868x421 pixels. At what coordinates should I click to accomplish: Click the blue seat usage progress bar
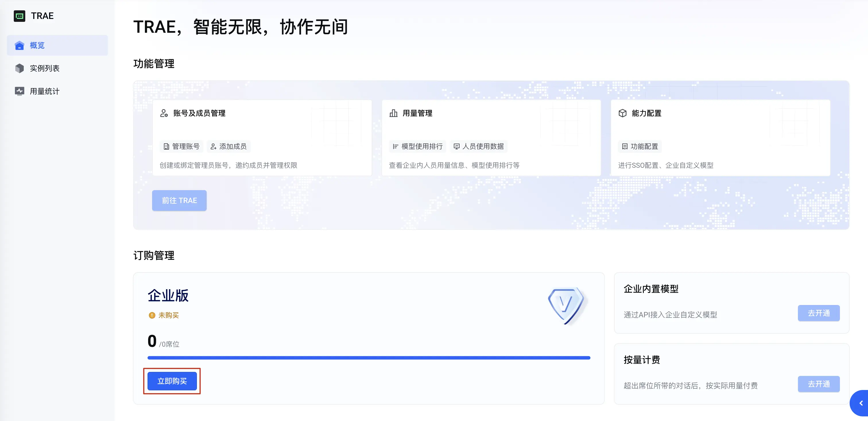pos(369,358)
